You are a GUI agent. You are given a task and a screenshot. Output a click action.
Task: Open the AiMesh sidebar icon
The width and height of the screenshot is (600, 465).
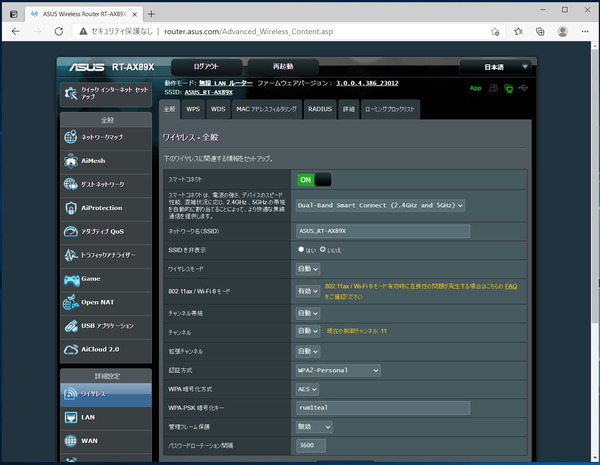click(71, 161)
